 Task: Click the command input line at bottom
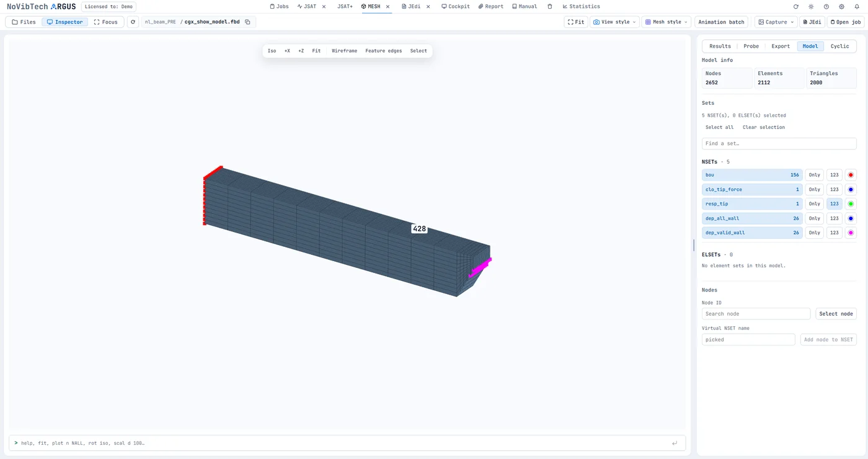point(347,443)
